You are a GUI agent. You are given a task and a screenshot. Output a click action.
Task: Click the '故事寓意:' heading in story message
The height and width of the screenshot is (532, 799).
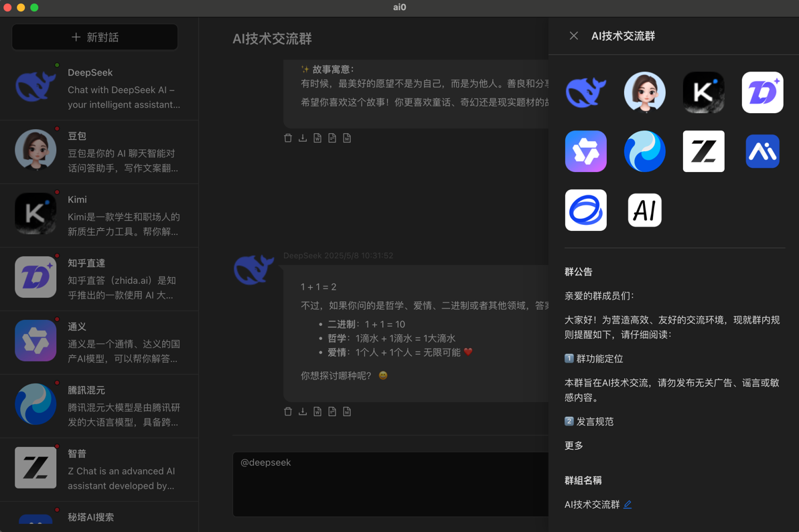click(328, 69)
